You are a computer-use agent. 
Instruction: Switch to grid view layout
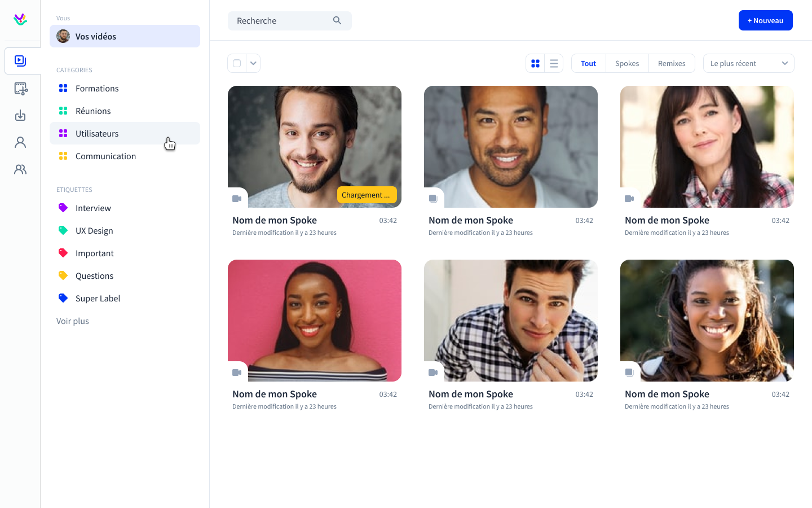[x=535, y=64]
